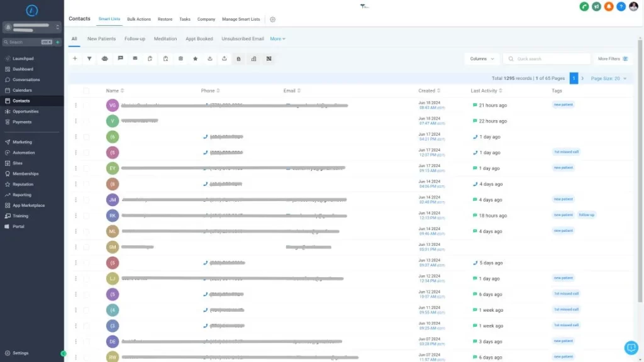Click the send SMS chat bubble icon

[120, 58]
